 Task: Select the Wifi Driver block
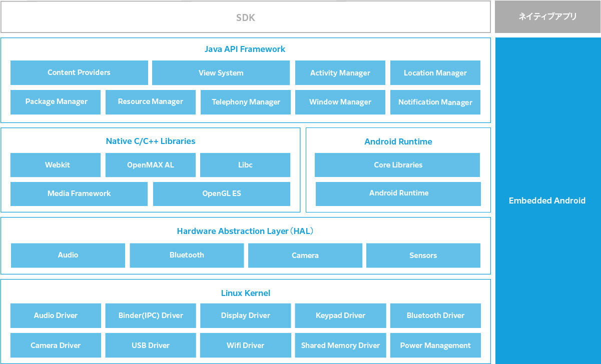coord(245,345)
